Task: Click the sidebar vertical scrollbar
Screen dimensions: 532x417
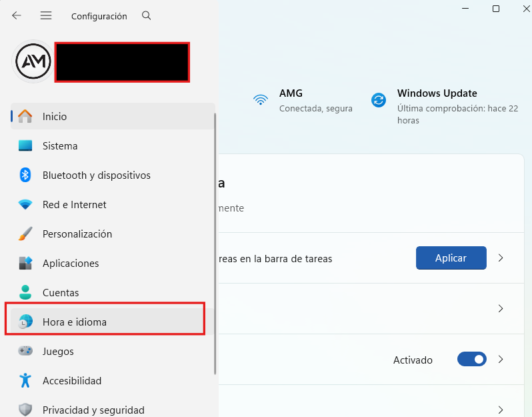Action: pyautogui.click(x=215, y=244)
